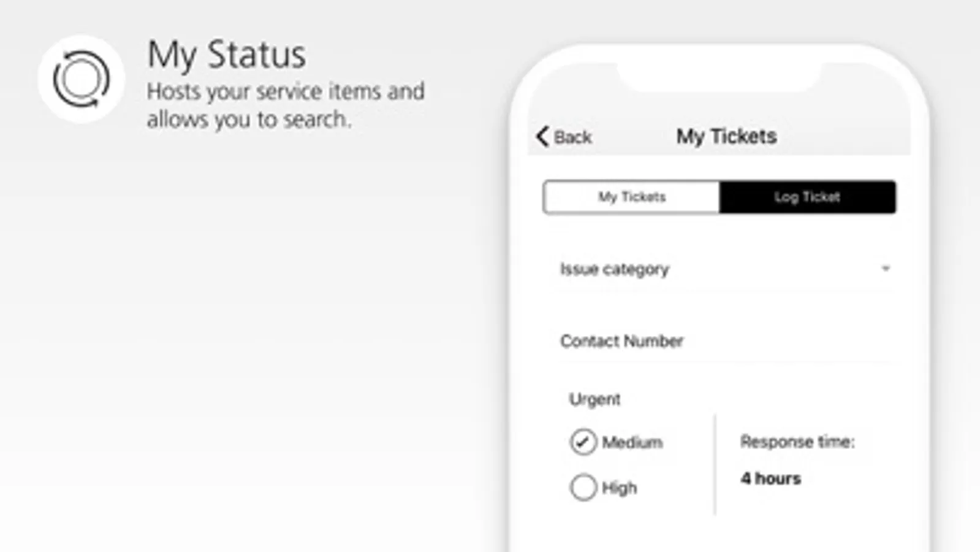Click the High option label text
Screen dimensions: 980x552
(620, 488)
